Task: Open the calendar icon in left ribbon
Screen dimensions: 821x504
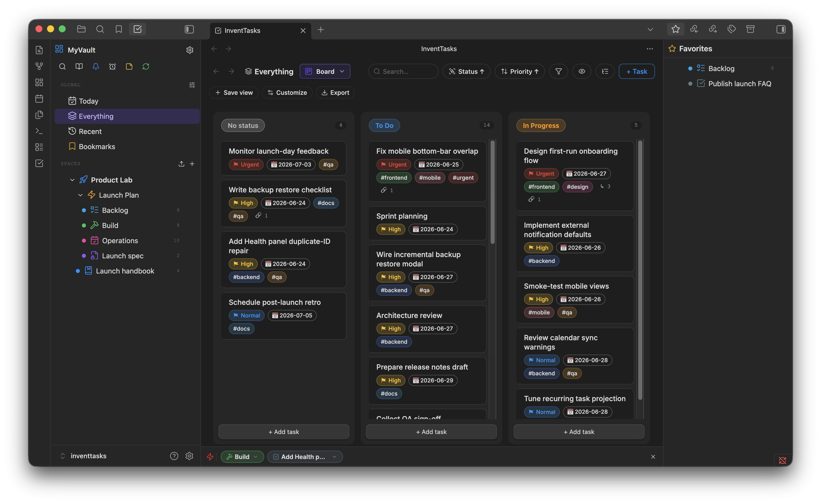Action: [39, 99]
